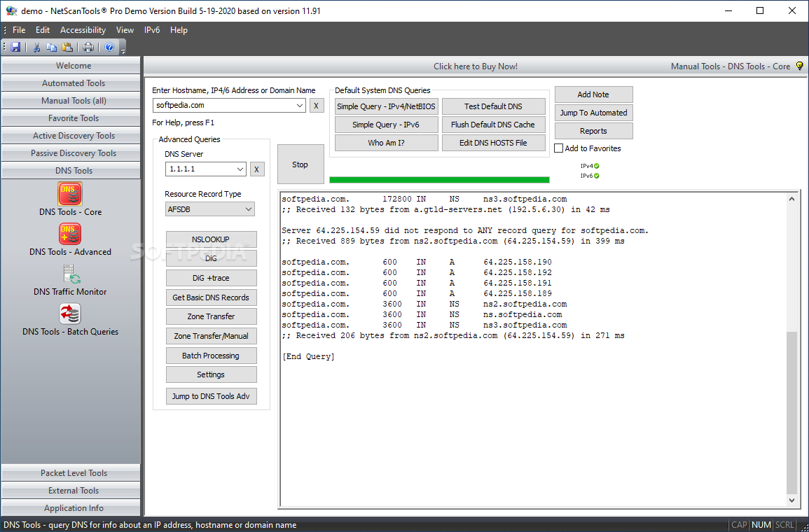809x532 pixels.
Task: Select Manual Tools (all) panel
Action: tap(71, 101)
